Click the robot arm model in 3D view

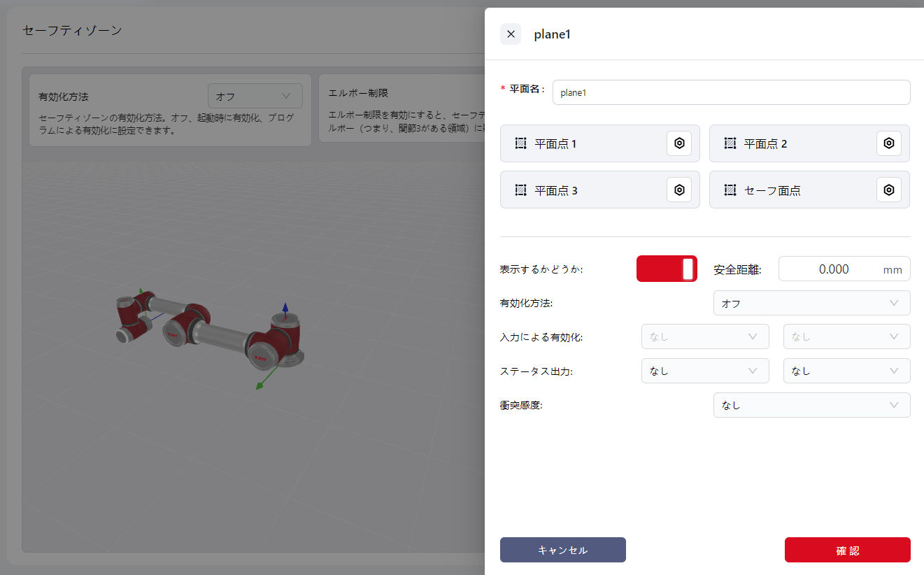pos(210,327)
